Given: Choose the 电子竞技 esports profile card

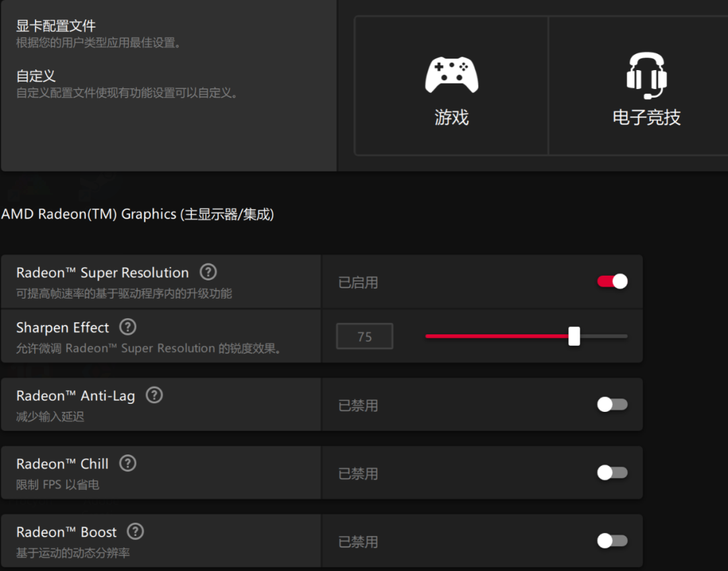Looking at the screenshot, I should [638, 86].
